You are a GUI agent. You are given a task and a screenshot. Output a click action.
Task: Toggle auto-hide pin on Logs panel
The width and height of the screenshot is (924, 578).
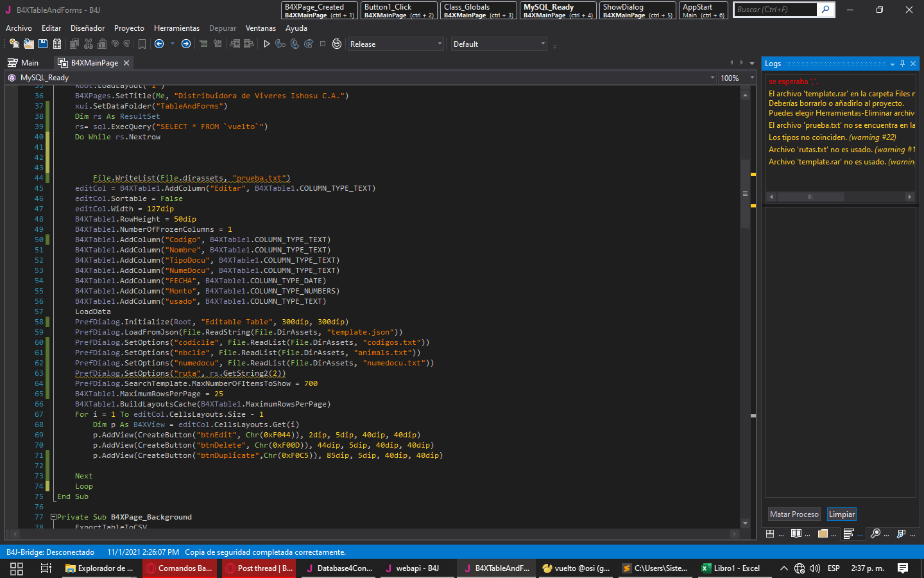click(x=902, y=64)
